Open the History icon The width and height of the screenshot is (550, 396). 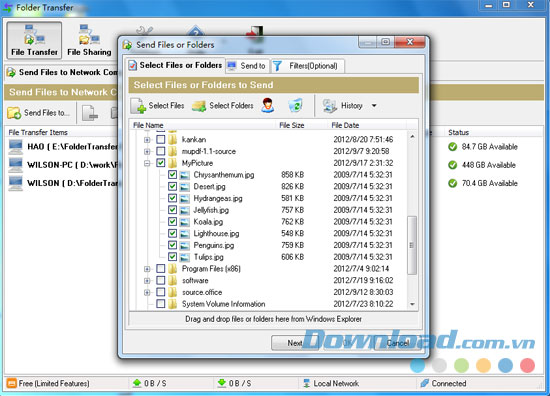[x=330, y=106]
